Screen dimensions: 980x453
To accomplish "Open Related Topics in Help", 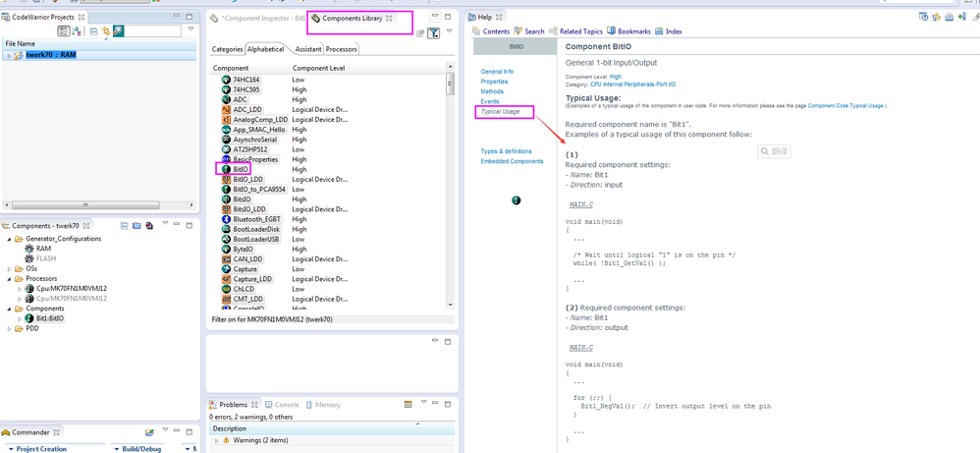I will (575, 31).
